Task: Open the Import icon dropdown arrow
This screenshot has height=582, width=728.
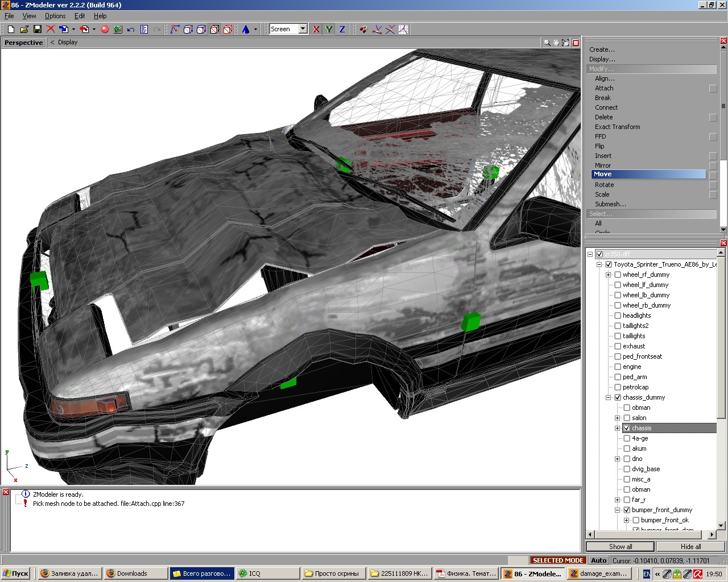Action: [73, 29]
